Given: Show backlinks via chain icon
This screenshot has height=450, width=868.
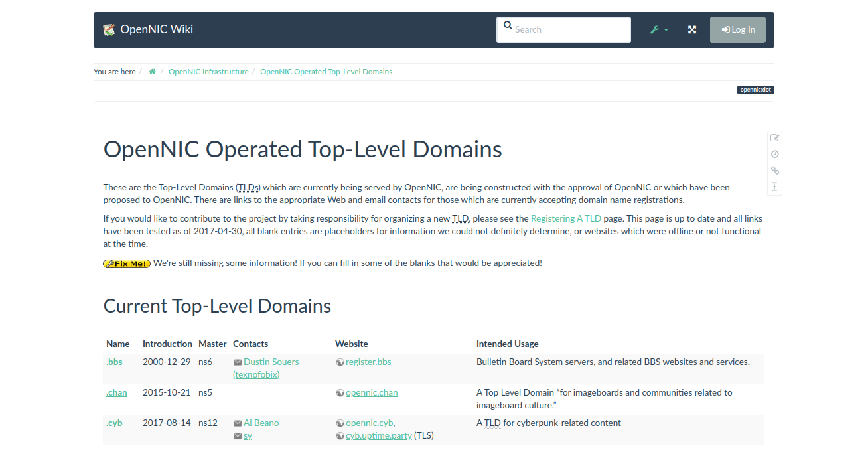Looking at the screenshot, I should (x=774, y=171).
